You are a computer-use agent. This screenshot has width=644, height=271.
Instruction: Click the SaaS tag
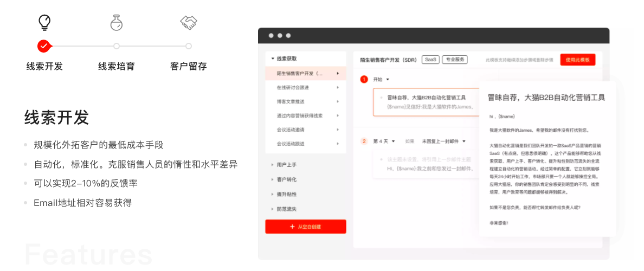[x=430, y=60]
